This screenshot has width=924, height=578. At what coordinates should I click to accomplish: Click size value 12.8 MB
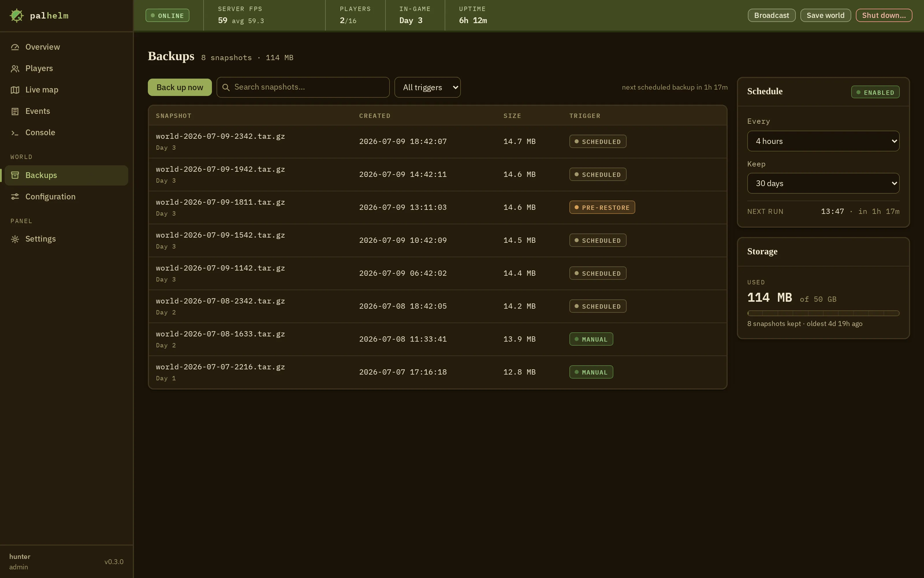point(519,372)
